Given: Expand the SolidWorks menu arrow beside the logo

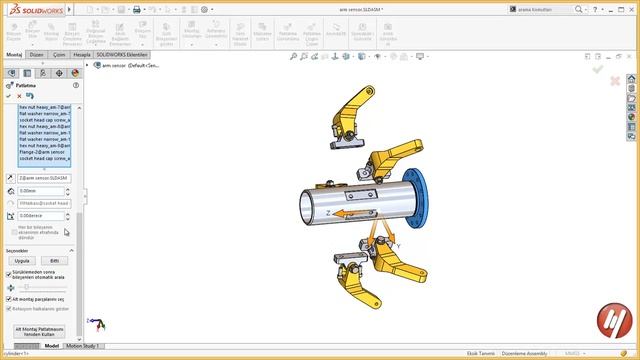Looking at the screenshot, I should click(x=69, y=9).
